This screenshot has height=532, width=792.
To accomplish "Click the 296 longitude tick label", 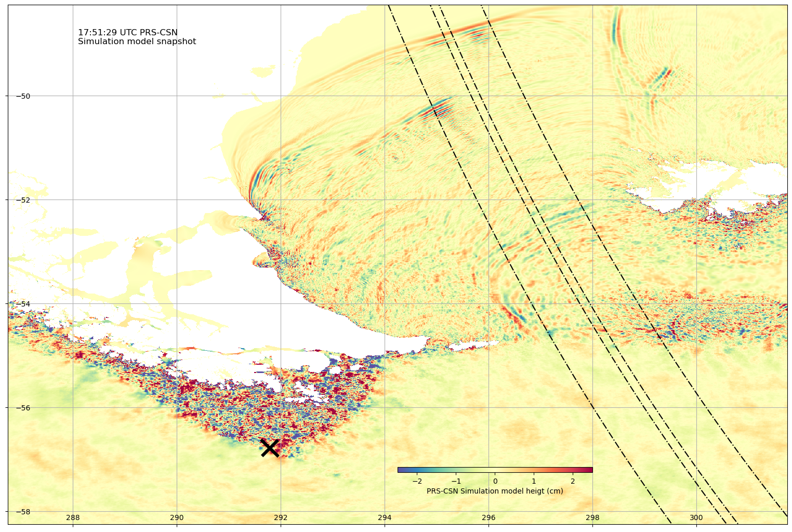I will click(x=489, y=517).
